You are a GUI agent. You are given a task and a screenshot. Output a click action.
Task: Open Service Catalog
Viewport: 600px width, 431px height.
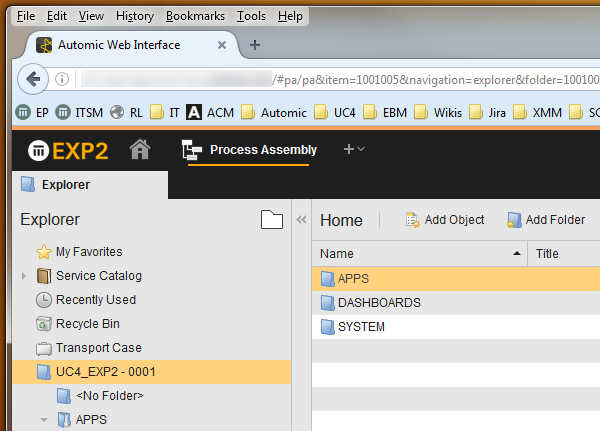click(89, 276)
